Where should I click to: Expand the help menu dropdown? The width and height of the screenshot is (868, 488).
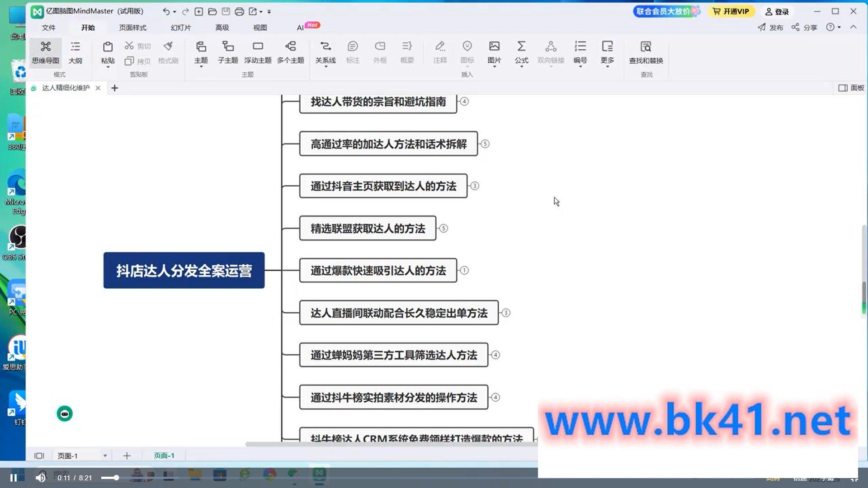(839, 28)
